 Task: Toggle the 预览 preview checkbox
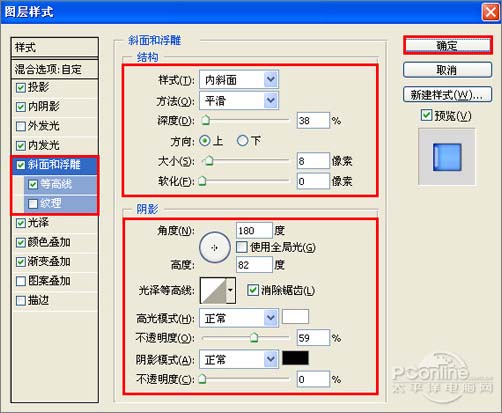426,115
